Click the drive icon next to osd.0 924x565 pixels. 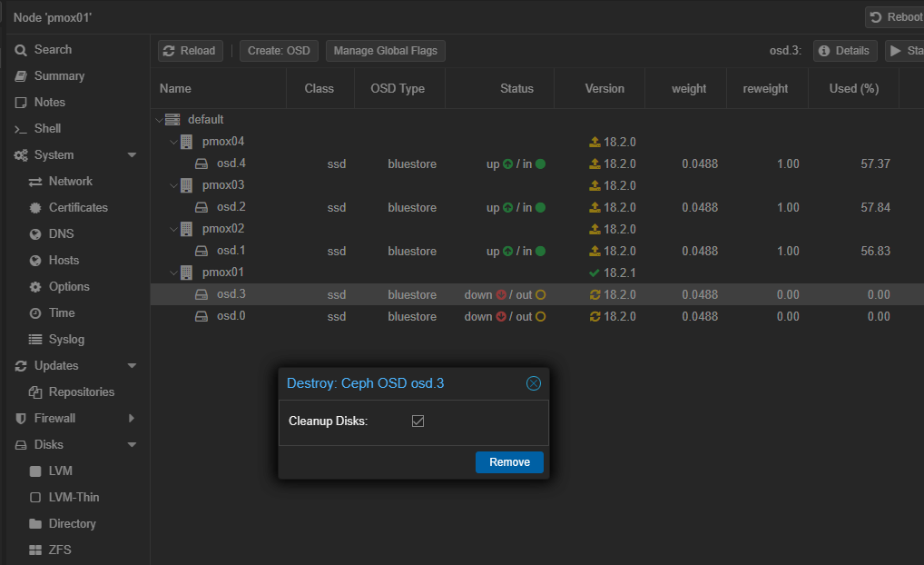202,317
